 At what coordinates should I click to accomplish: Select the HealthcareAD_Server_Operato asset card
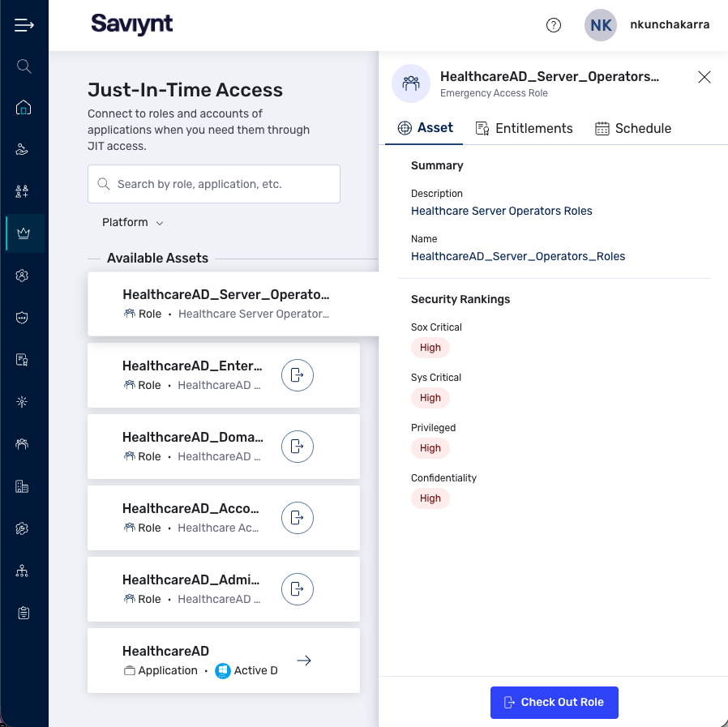(x=233, y=304)
